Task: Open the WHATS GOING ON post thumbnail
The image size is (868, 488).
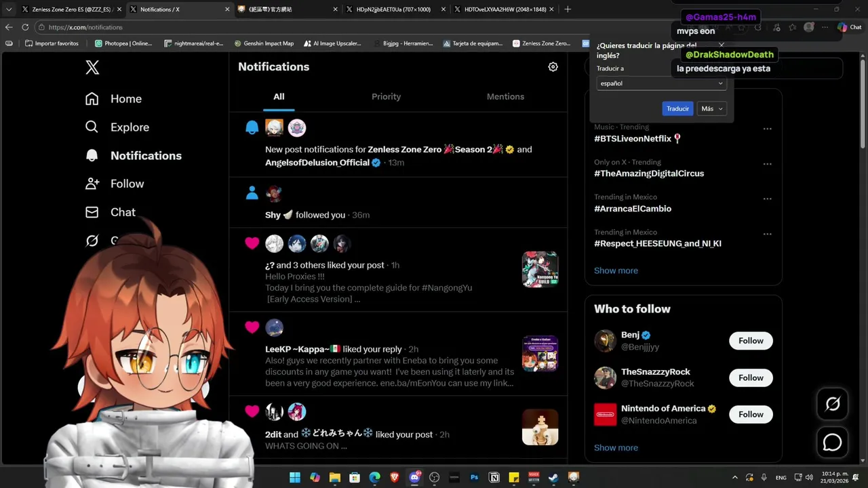Action: (540, 427)
